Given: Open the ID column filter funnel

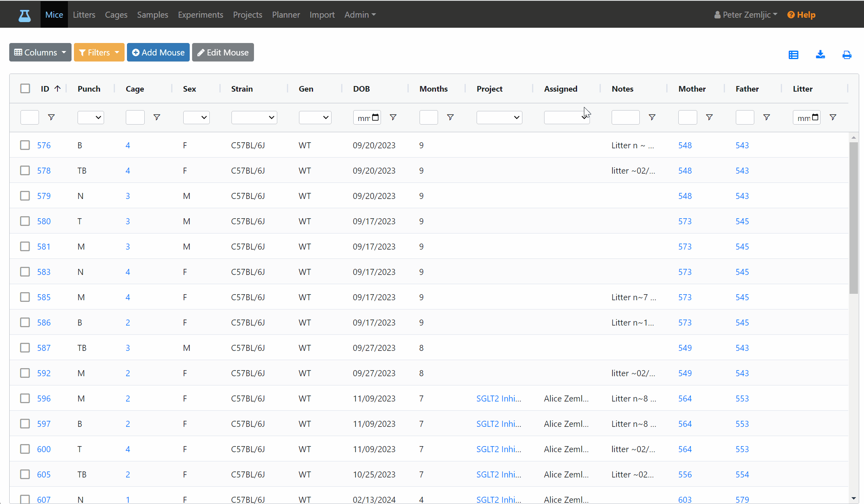Looking at the screenshot, I should click(51, 117).
